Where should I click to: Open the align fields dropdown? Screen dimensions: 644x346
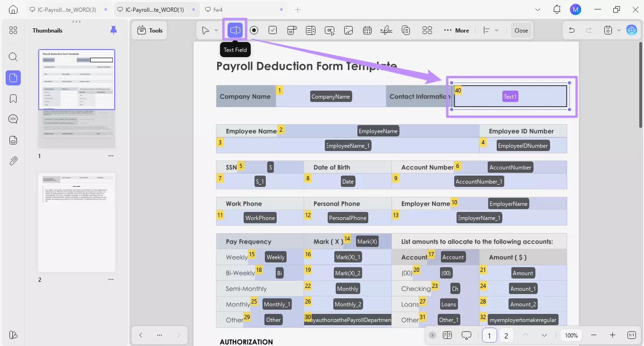pyautogui.click(x=491, y=30)
